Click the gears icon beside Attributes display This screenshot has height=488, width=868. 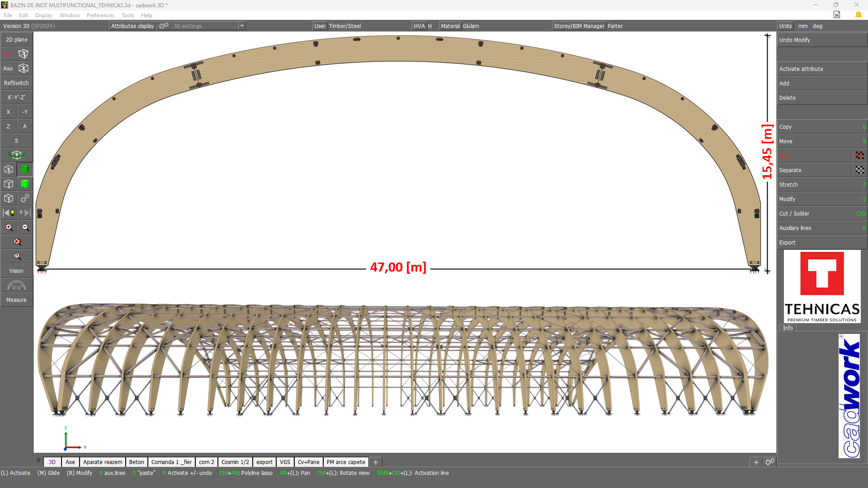tap(164, 26)
